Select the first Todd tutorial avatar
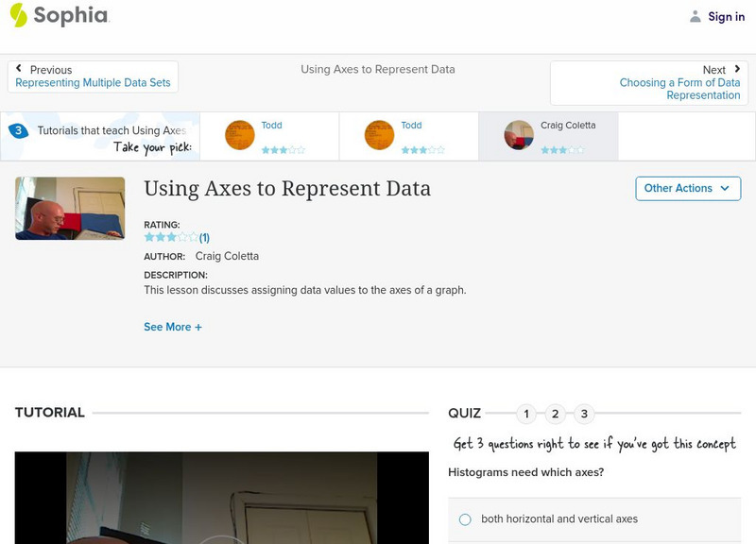 tap(240, 135)
